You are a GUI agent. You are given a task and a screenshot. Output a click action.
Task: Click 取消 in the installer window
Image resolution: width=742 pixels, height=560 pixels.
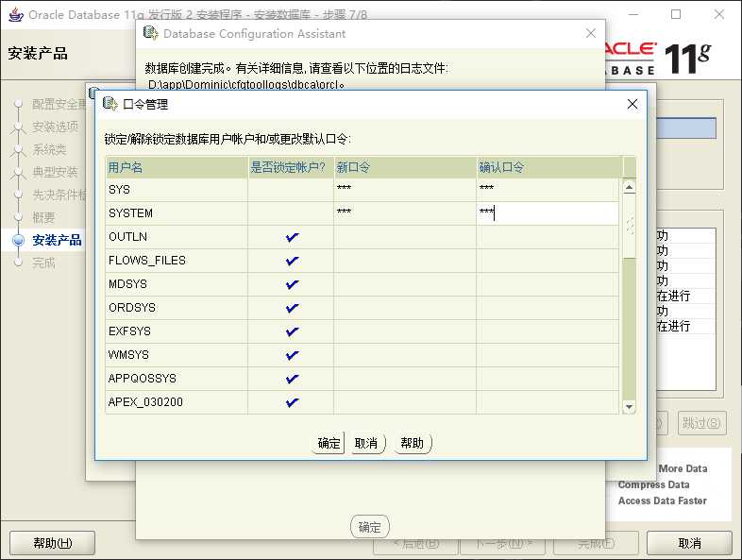point(689,543)
